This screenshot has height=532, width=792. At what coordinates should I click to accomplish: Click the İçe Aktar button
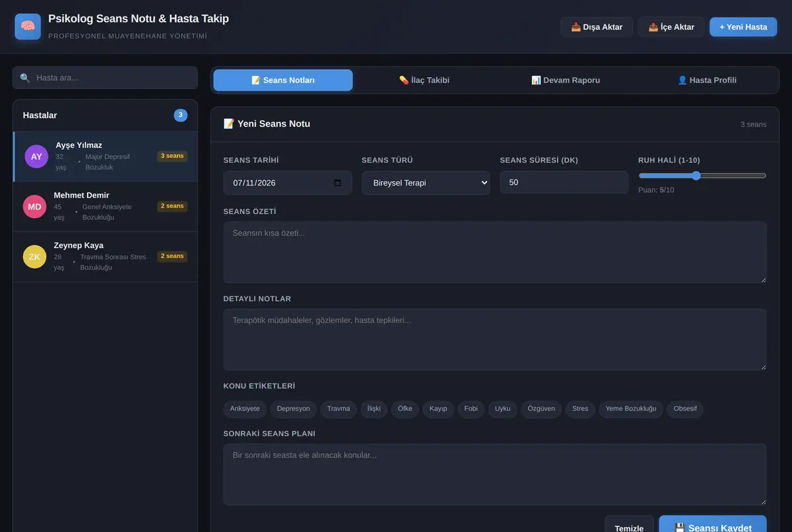coord(671,27)
